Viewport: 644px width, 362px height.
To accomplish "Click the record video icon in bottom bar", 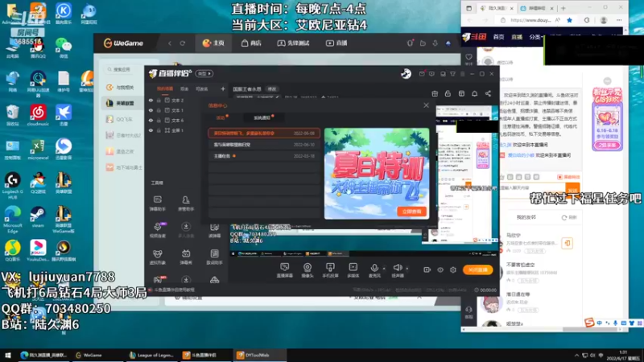I will tap(427, 269).
